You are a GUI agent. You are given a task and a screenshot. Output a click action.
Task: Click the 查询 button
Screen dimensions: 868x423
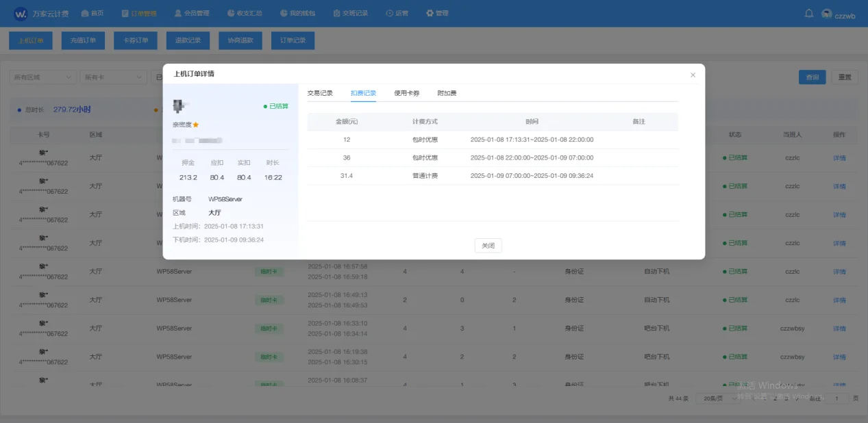tap(813, 77)
